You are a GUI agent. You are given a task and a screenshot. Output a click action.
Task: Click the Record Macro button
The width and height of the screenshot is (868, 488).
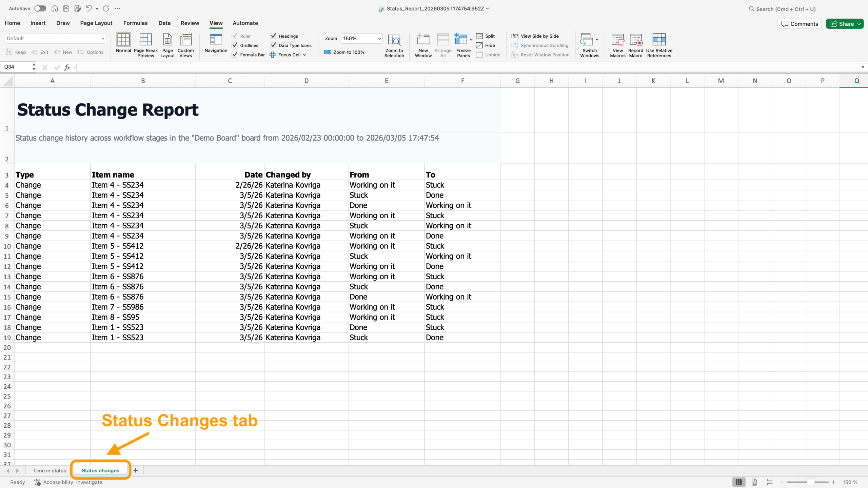[636, 45]
